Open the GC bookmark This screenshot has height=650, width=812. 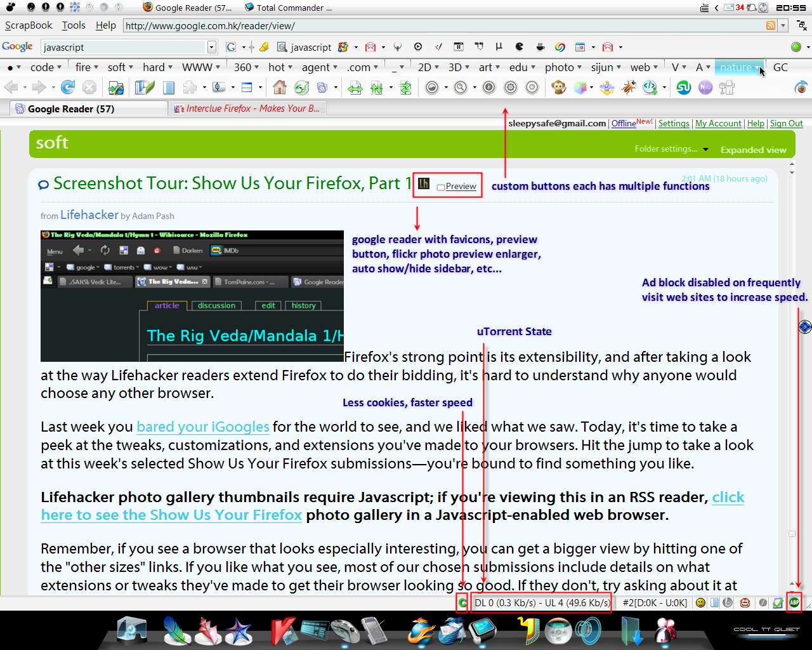point(780,67)
